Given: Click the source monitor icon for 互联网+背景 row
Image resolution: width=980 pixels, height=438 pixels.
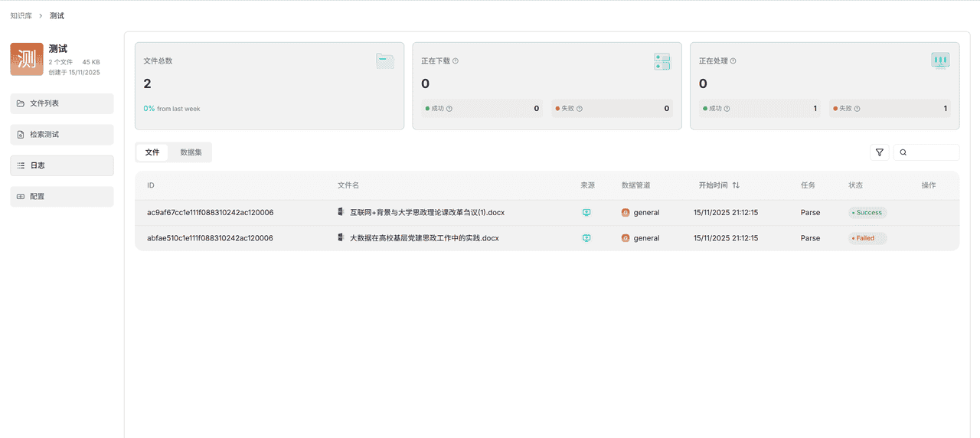Looking at the screenshot, I should (x=586, y=213).
